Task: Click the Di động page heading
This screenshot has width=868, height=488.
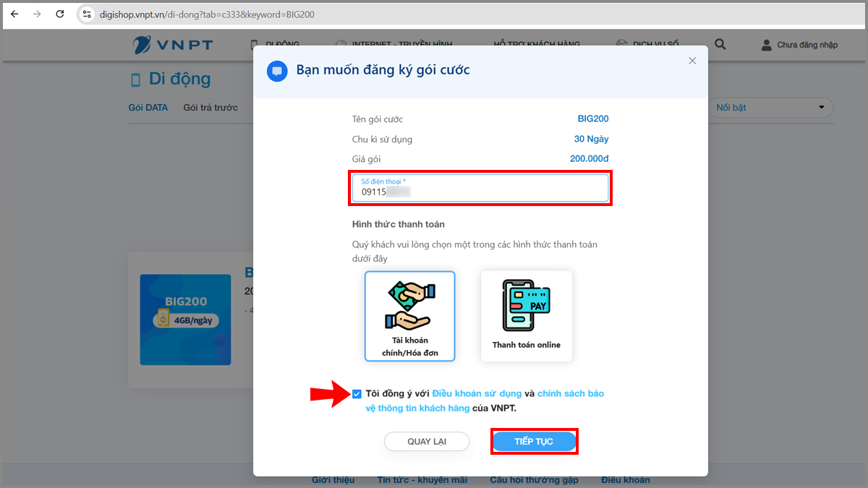Action: (179, 79)
